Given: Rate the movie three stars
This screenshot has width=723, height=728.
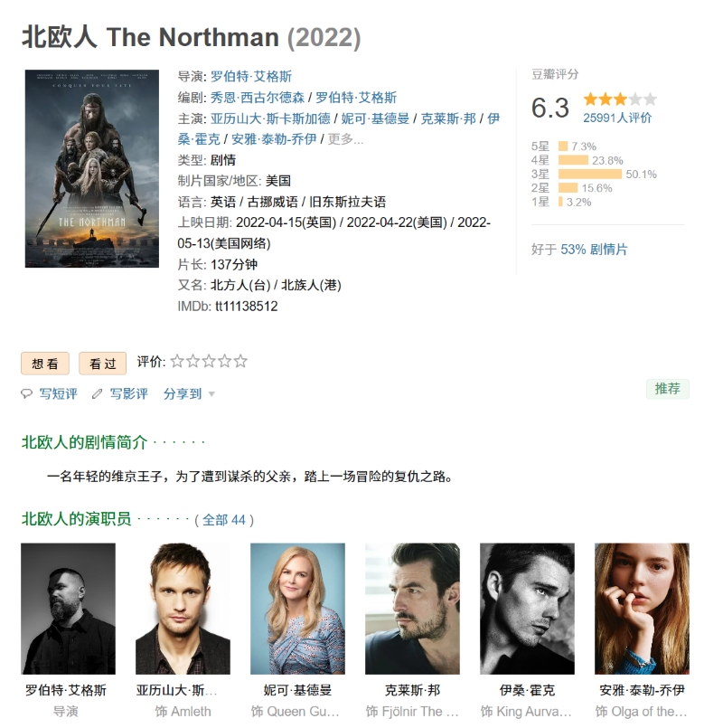Looking at the screenshot, I should pyautogui.click(x=209, y=361).
